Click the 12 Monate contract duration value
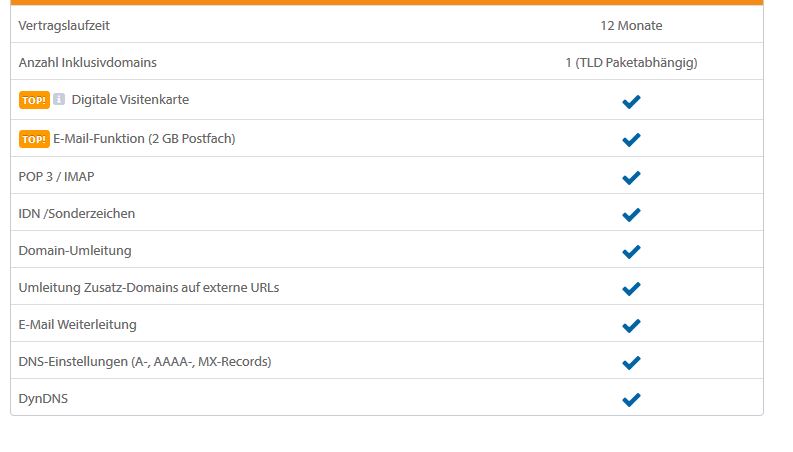This screenshot has width=793, height=452. click(631, 26)
